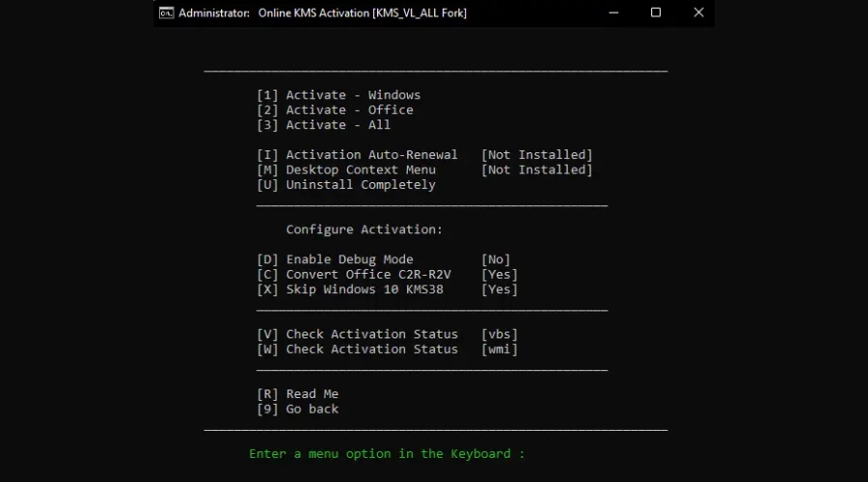Click the window title 'Online KMS Activation [KMS_VL_ALL Fork]'
The image size is (868, 482).
pos(362,13)
